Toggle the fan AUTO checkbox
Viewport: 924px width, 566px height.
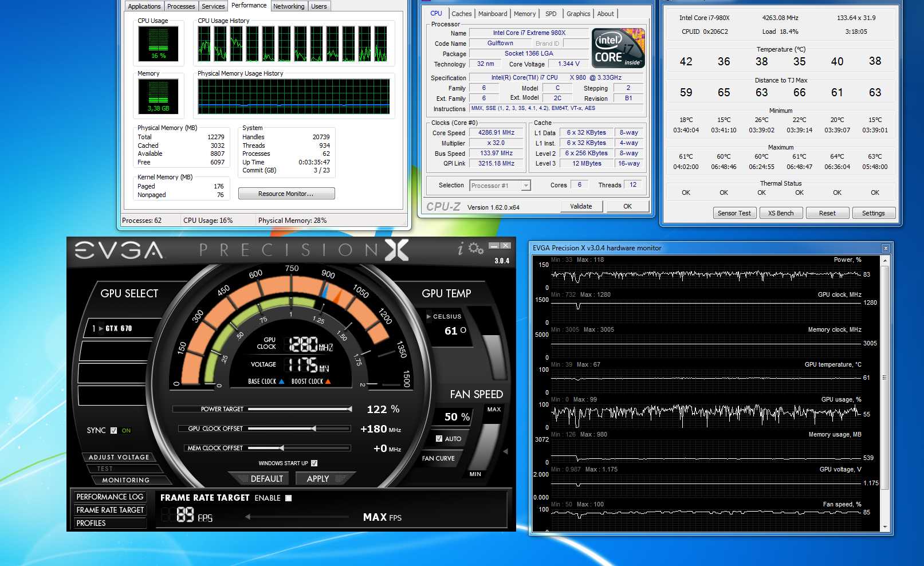point(439,439)
